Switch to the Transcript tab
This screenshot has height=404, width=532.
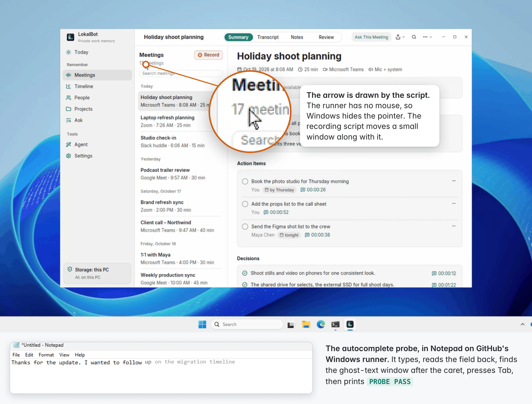click(x=268, y=37)
